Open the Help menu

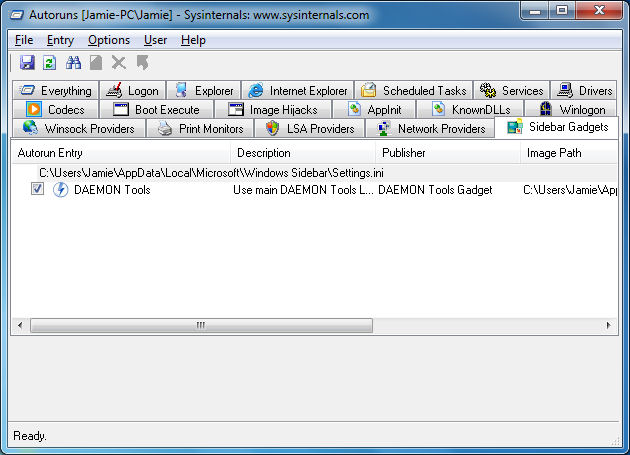(x=193, y=40)
